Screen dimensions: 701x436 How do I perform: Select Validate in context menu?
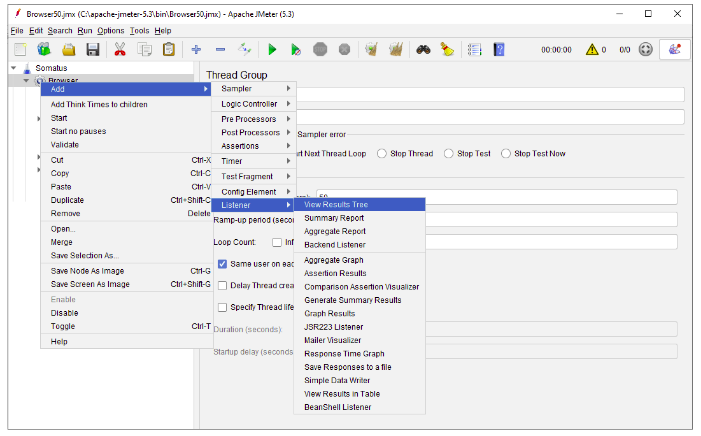click(126, 144)
